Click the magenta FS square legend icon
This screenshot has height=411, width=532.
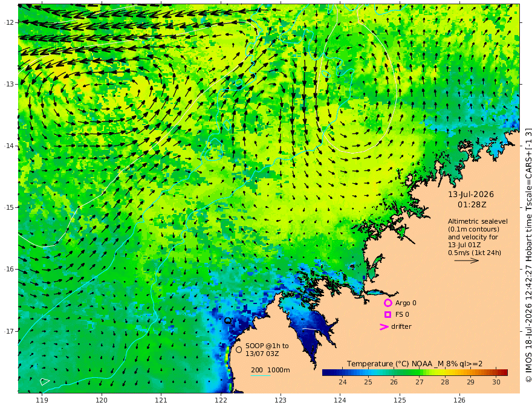coord(388,314)
